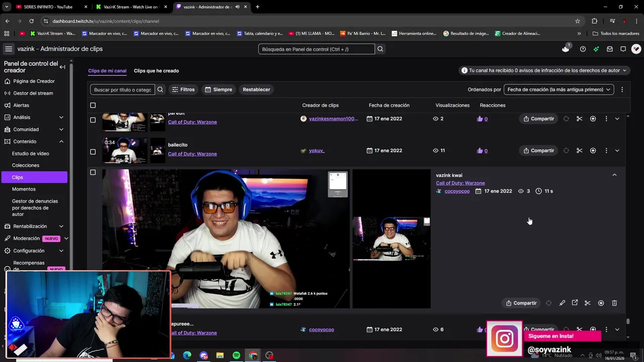Image resolution: width=644 pixels, height=362 pixels.
Task: Open vazink kwai clip in a new window
Action: tap(575, 303)
